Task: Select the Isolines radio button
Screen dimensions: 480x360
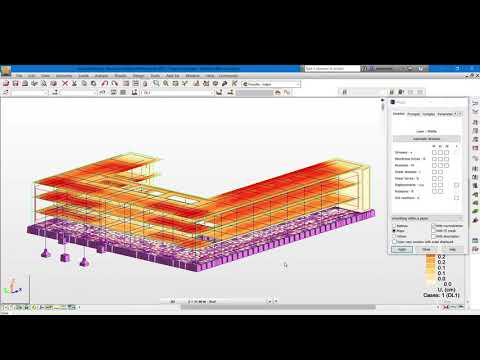Action: point(394,226)
